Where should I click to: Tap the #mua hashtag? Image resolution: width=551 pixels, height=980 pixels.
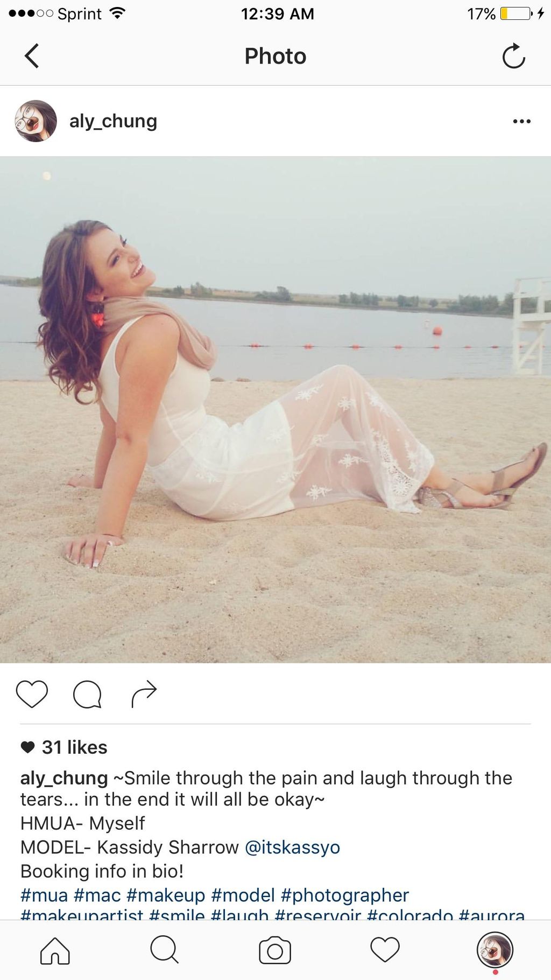pos(44,895)
